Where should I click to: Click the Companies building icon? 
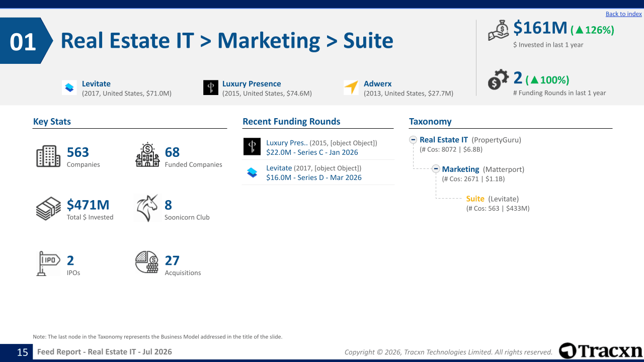[x=48, y=156]
